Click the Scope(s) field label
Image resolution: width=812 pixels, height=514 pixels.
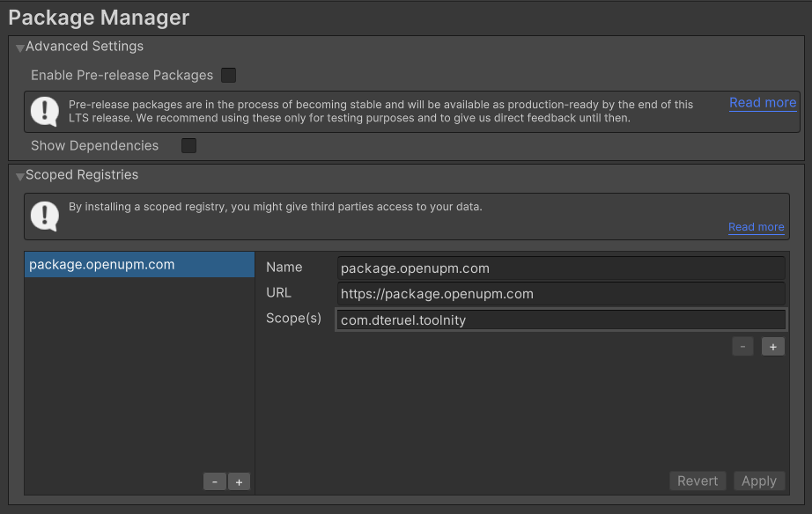tap(293, 319)
